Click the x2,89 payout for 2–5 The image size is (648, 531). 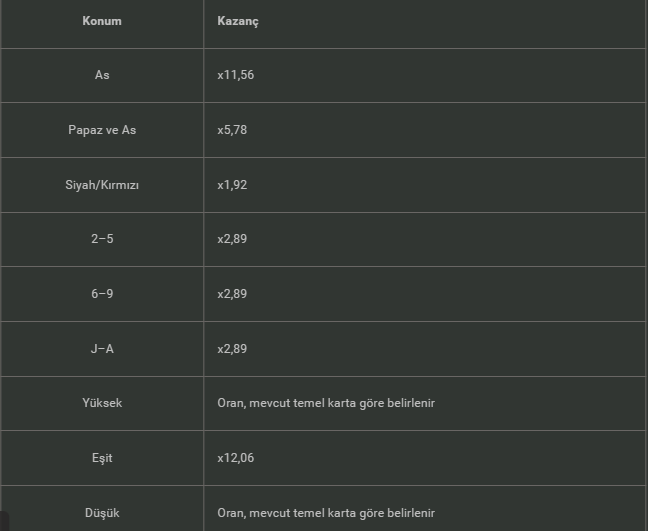[x=232, y=239]
